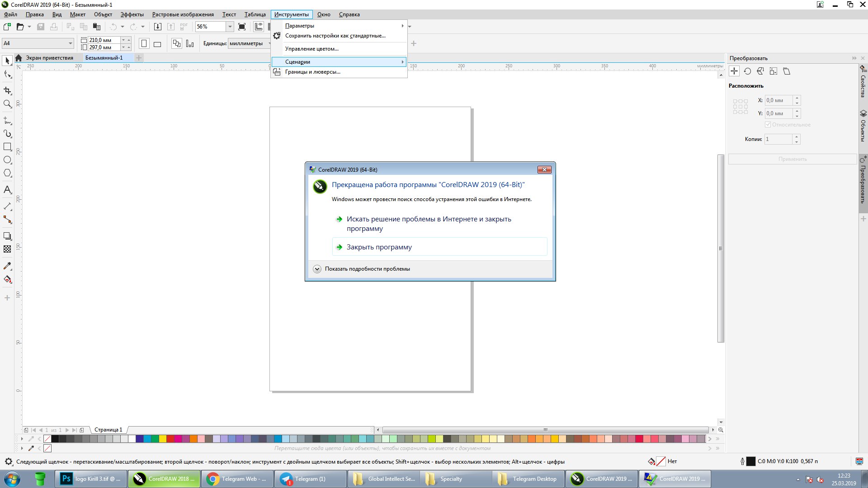Click the no-color X swatch in palette
This screenshot has width=868, height=488.
click(x=47, y=439)
